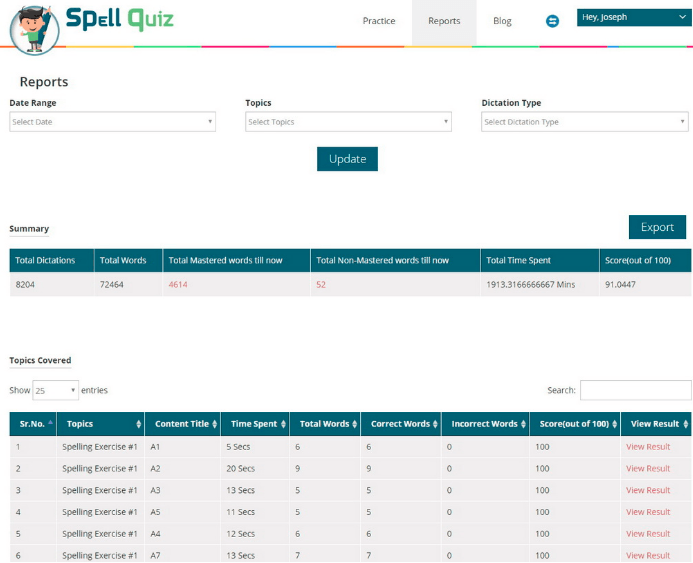The width and height of the screenshot is (693, 563).
Task: Expand the Hey, Joseph user menu
Action: tap(634, 17)
